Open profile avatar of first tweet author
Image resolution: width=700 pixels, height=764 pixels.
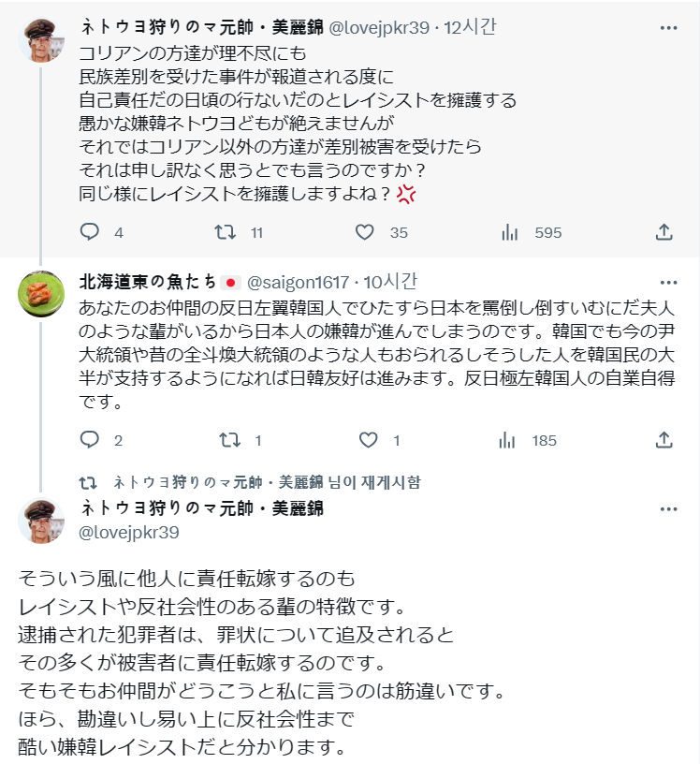coord(41,39)
